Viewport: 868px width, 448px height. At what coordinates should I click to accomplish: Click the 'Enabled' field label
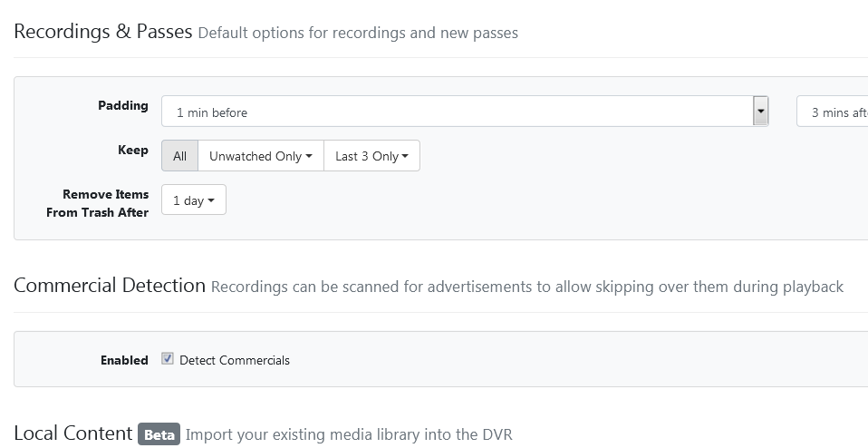click(124, 360)
